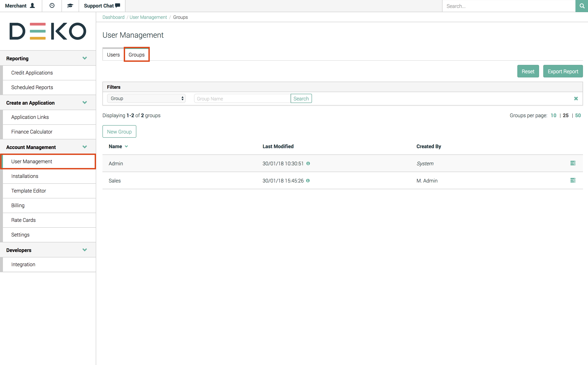588x365 pixels.
Task: Click the Export Report button
Action: click(563, 71)
